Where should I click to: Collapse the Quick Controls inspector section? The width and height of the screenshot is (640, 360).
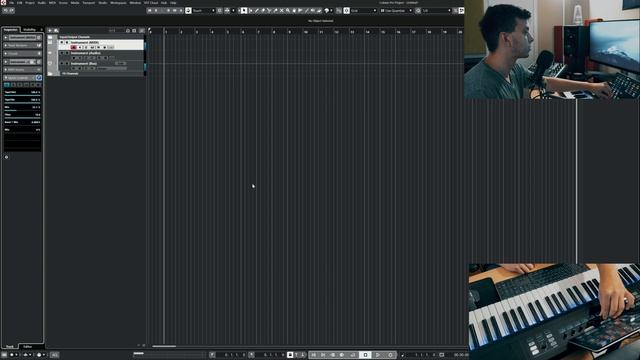point(6,78)
